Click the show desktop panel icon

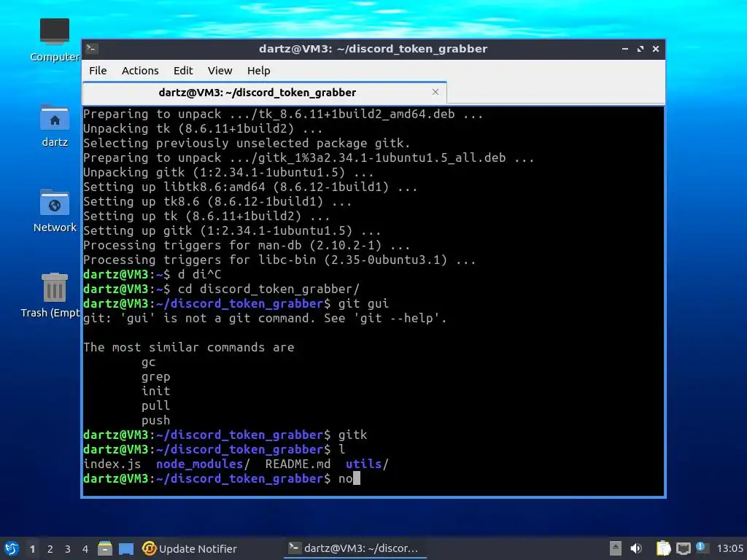coord(126,549)
